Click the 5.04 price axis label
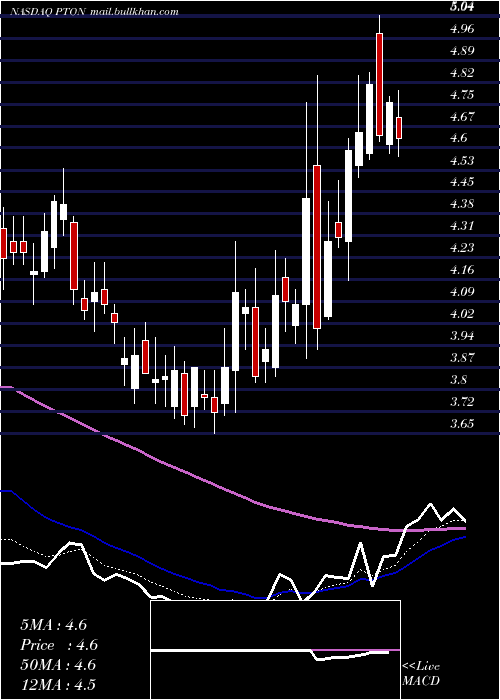Viewport: 500px width, 700px height. [x=462, y=6]
